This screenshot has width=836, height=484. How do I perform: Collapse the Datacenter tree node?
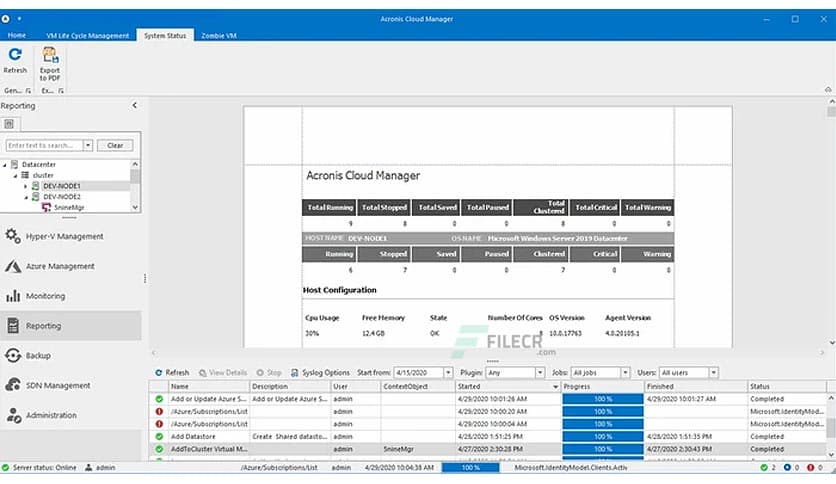5,165
